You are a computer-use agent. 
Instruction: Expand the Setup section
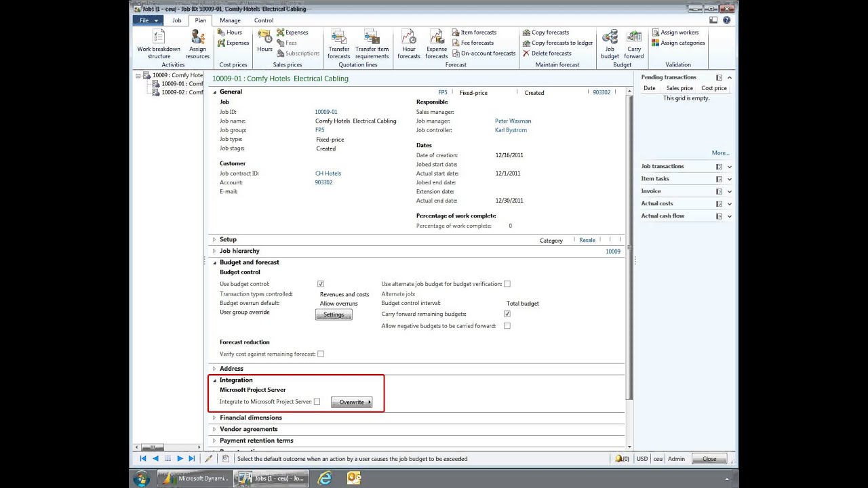(214, 239)
